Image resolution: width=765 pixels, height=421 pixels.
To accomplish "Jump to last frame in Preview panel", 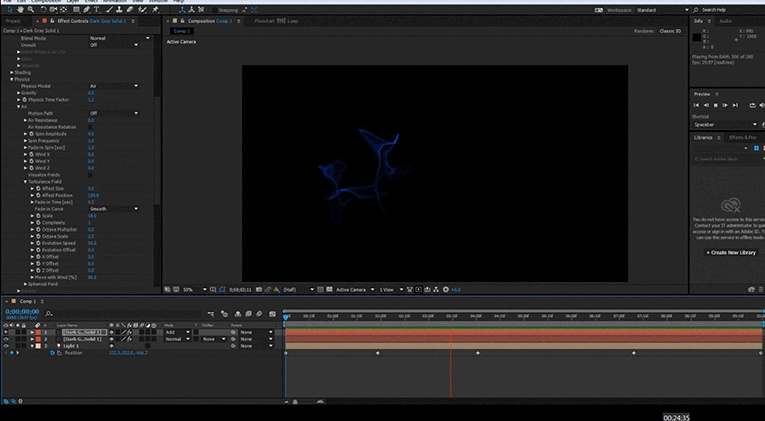I will tap(735, 105).
